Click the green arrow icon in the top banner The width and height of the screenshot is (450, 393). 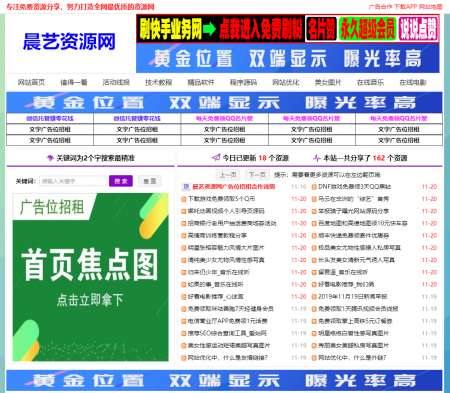[x=209, y=29]
